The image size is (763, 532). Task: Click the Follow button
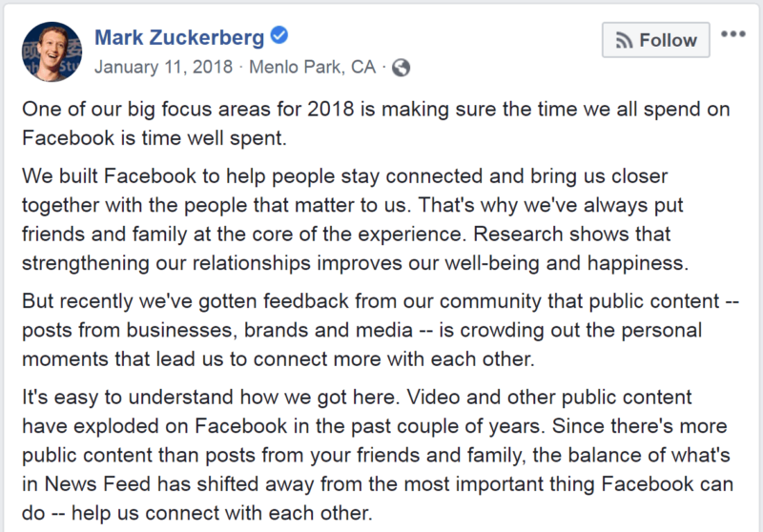655,40
